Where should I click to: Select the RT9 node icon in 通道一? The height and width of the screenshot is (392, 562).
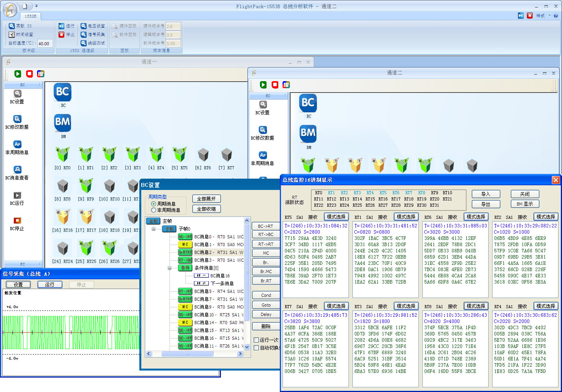86,186
